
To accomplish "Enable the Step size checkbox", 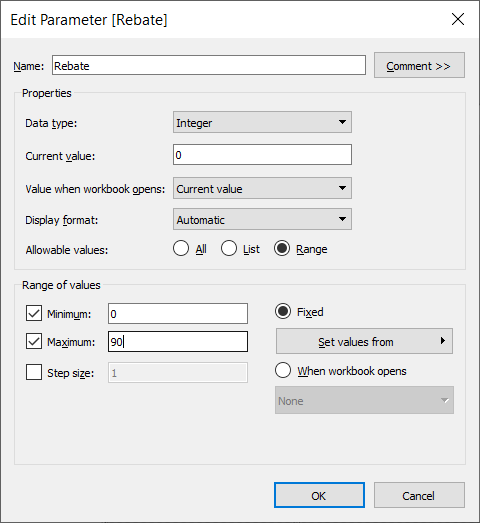I will tap(34, 372).
